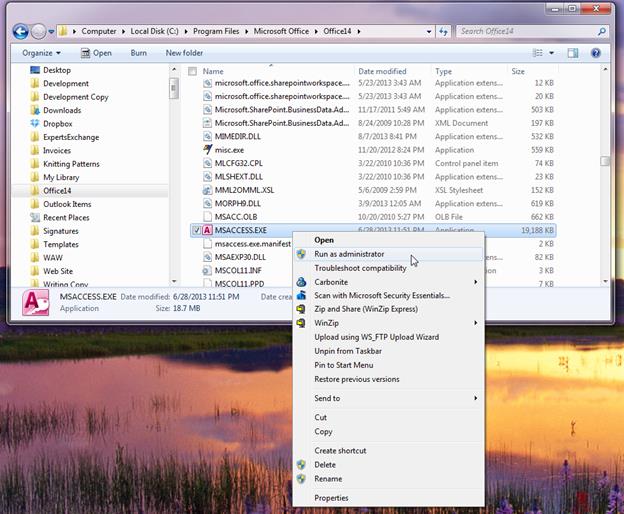This screenshot has width=624, height=514.
Task: Select the MSACC.OLB file
Action: (236, 217)
